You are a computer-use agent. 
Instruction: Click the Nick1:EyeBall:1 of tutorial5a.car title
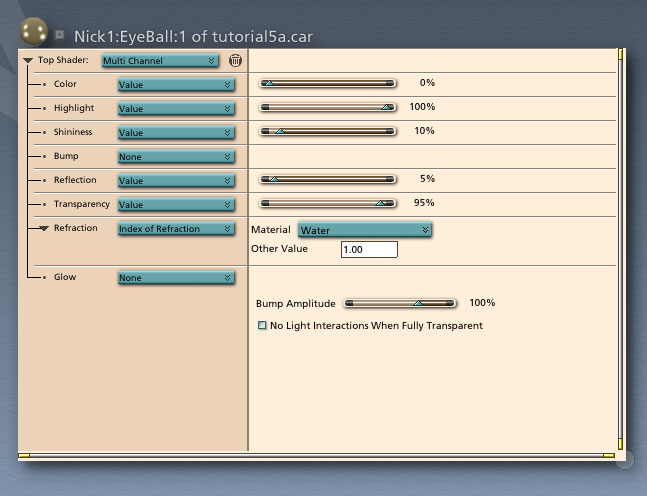(193, 36)
